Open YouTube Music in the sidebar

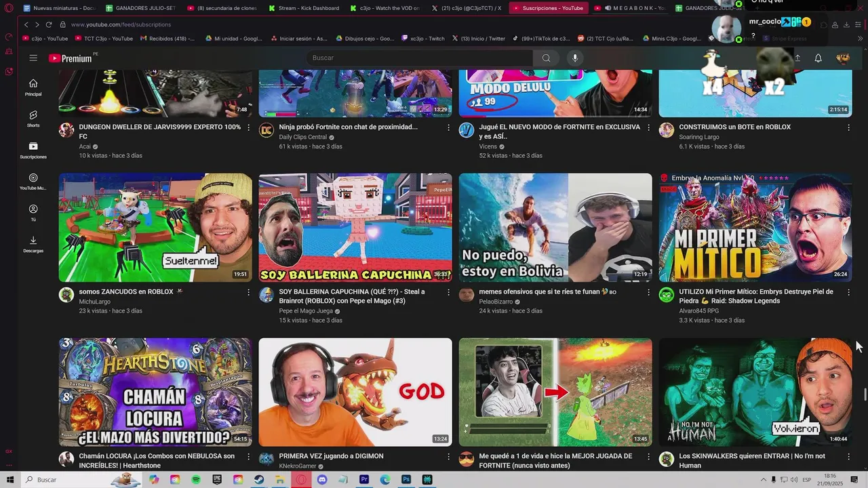tap(33, 182)
